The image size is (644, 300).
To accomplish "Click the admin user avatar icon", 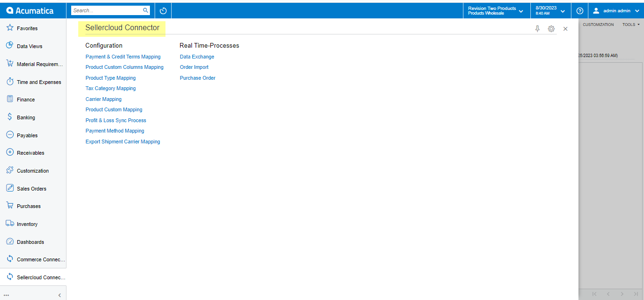I will (x=596, y=10).
